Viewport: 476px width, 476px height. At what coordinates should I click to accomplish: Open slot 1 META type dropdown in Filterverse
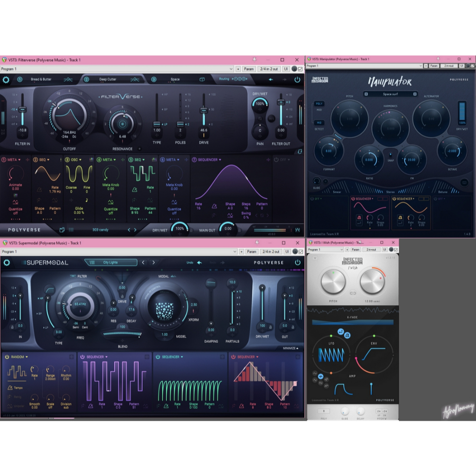click(14, 160)
